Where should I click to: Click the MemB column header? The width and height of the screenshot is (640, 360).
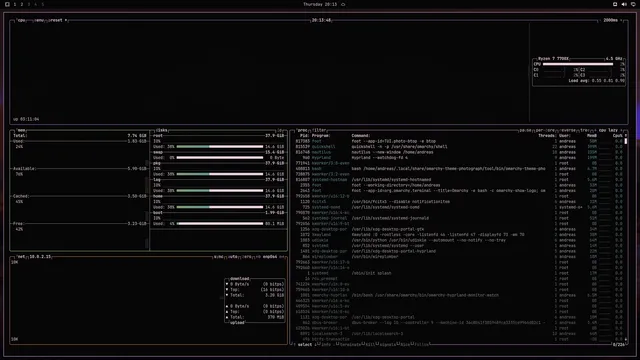[x=592, y=136]
